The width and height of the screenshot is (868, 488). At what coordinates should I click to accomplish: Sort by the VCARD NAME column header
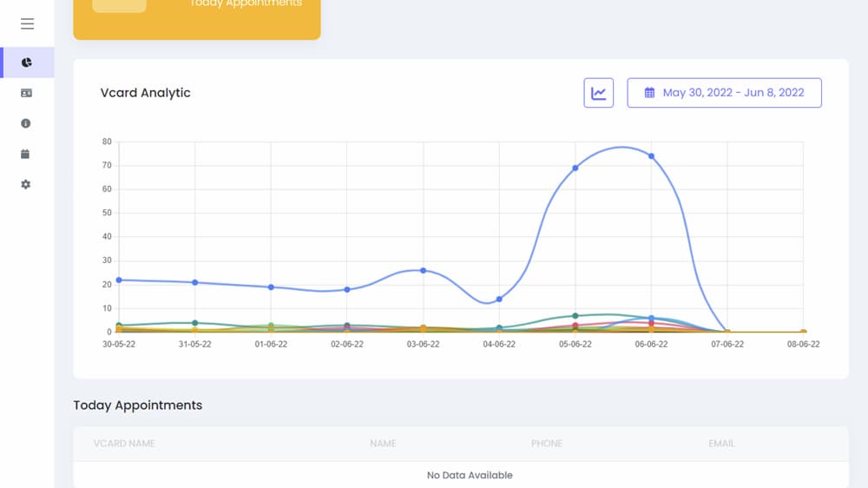coord(124,444)
